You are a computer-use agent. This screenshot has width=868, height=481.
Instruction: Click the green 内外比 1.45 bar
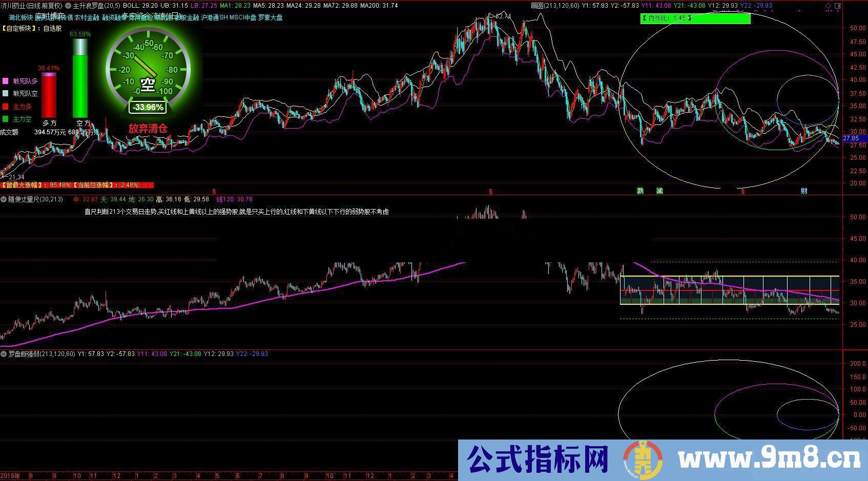[x=695, y=18]
